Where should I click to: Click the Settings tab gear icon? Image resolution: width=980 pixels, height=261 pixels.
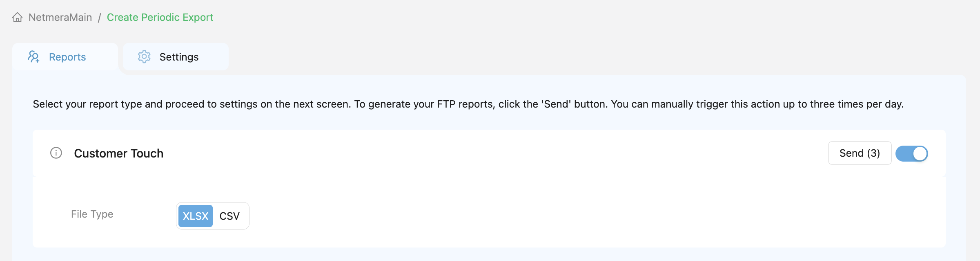[x=144, y=56]
